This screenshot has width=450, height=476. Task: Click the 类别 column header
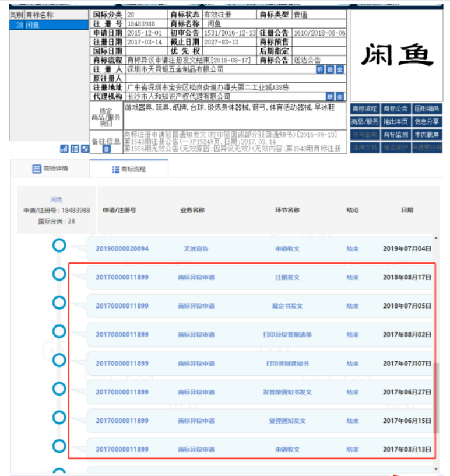pyautogui.click(x=17, y=15)
